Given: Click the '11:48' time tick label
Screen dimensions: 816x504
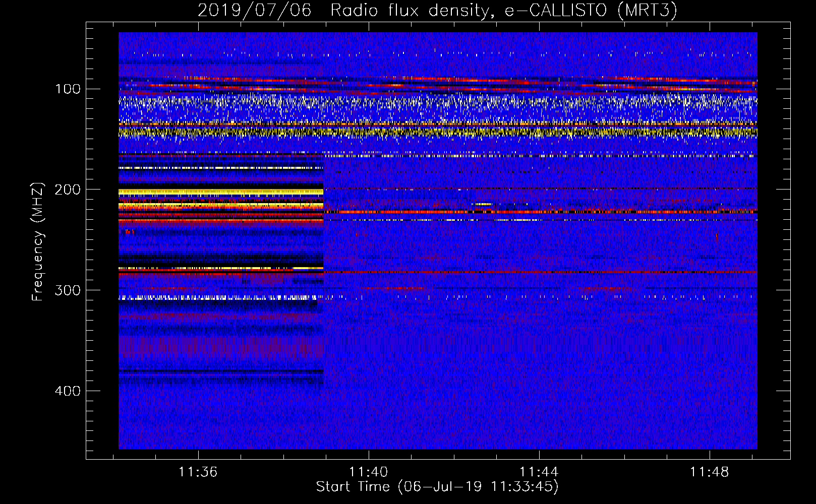Looking at the screenshot, I should pos(710,472).
